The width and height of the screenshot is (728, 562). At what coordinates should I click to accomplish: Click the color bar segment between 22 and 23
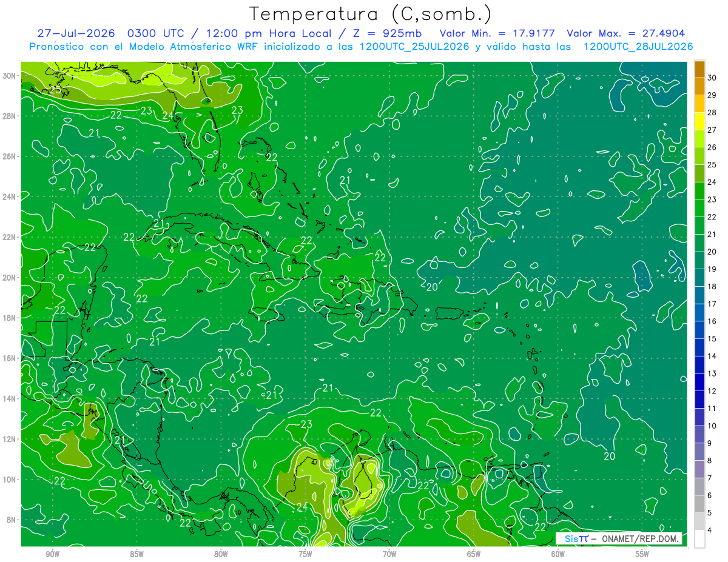(x=700, y=209)
